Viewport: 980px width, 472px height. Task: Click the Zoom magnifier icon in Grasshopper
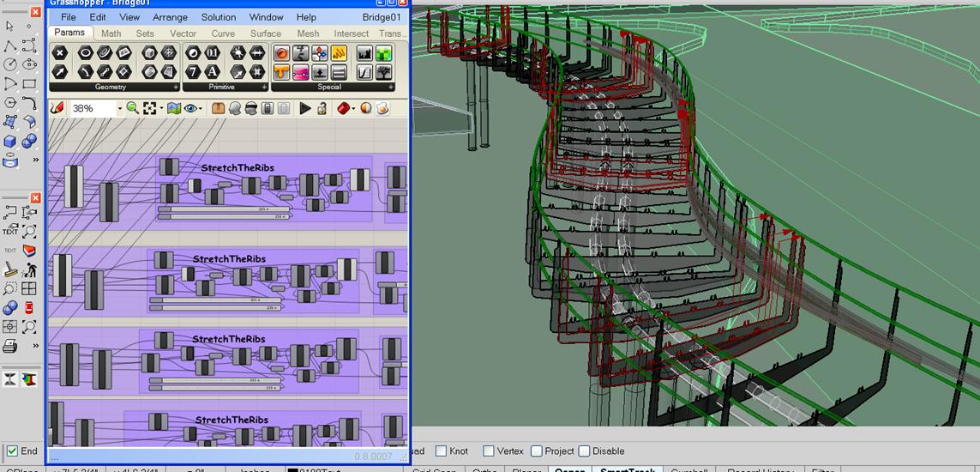132,108
